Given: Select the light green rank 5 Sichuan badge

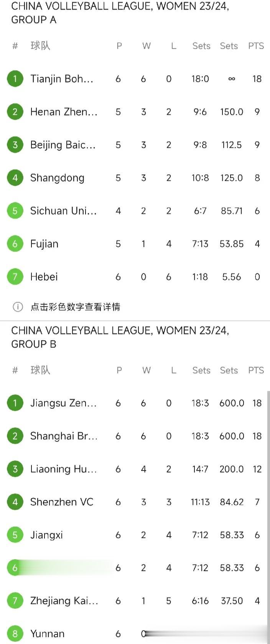Looking at the screenshot, I should [15, 211].
